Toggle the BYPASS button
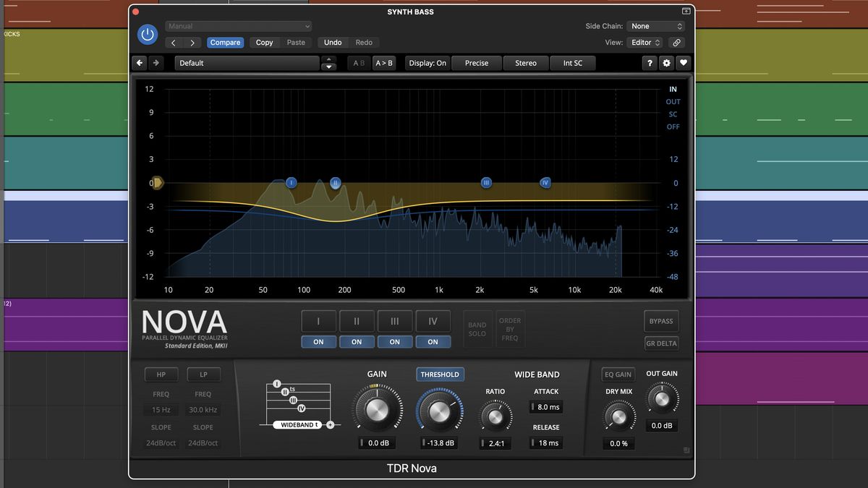 661,321
